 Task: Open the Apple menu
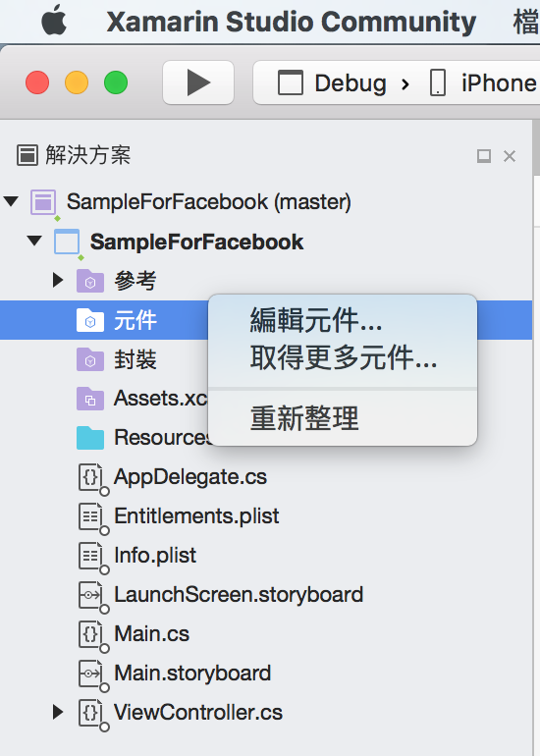[54, 21]
